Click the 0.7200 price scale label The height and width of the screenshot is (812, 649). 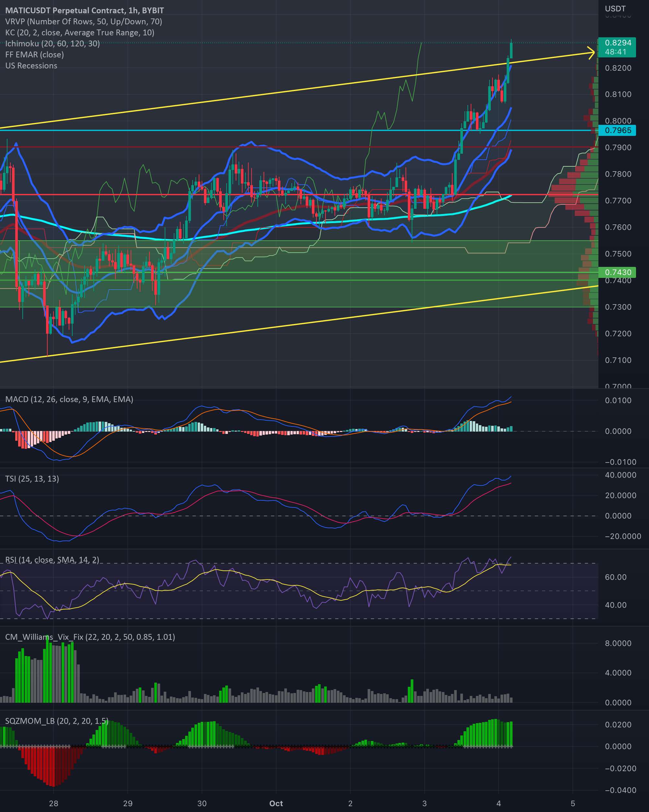pos(618,334)
